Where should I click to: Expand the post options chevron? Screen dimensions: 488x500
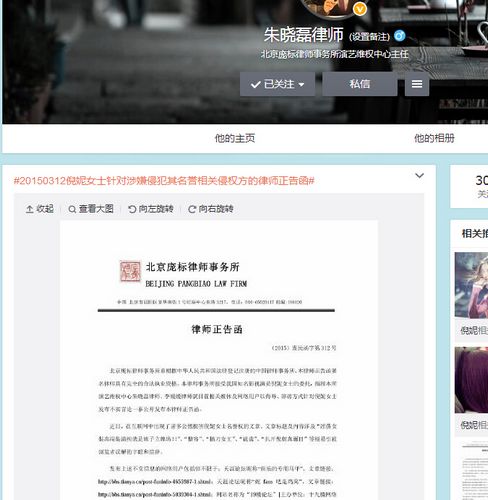[x=419, y=175]
